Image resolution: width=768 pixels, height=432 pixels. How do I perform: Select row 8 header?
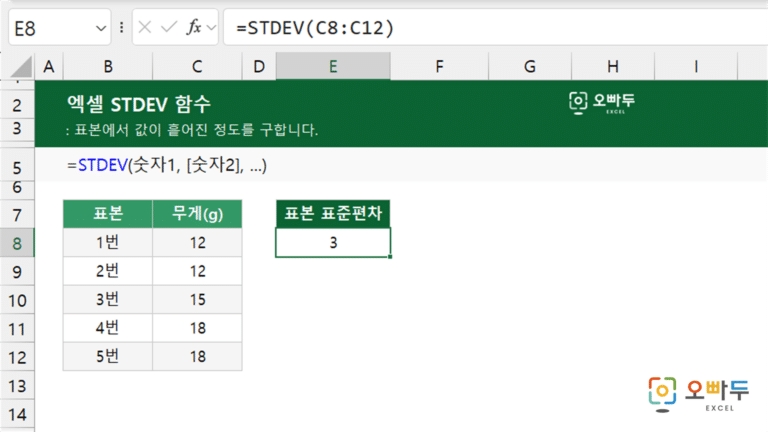tap(17, 243)
